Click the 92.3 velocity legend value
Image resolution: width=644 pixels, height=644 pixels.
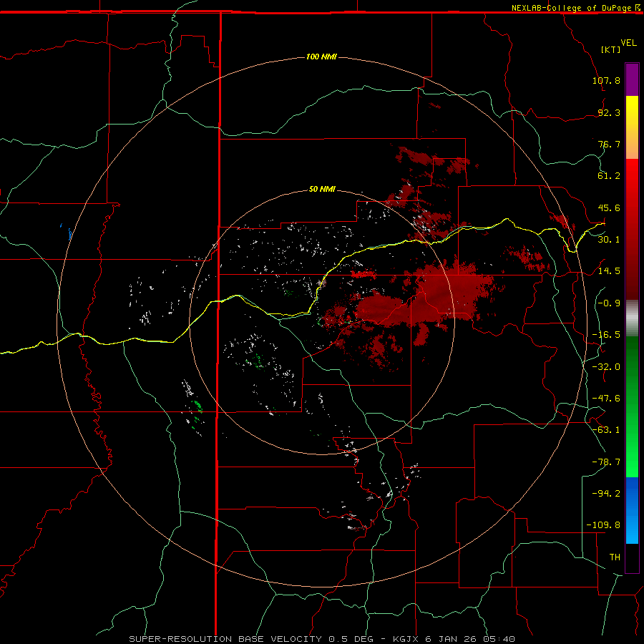[x=609, y=112]
